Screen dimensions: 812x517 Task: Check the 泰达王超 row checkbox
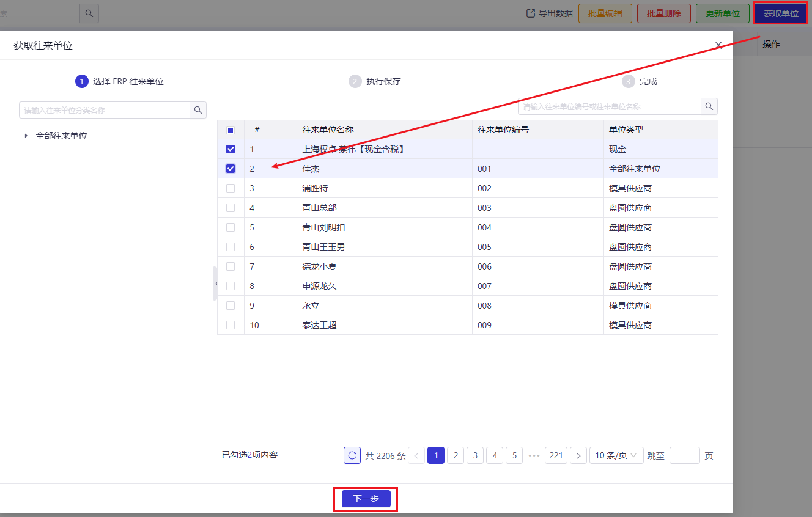pyautogui.click(x=231, y=325)
